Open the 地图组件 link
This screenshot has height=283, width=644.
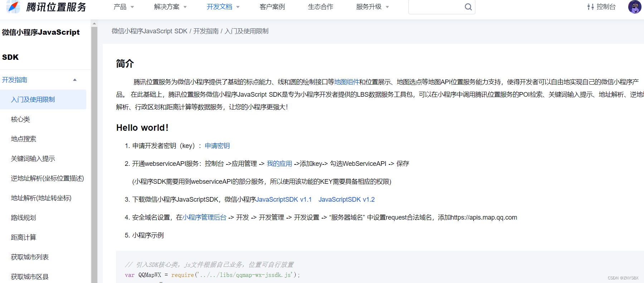click(347, 82)
